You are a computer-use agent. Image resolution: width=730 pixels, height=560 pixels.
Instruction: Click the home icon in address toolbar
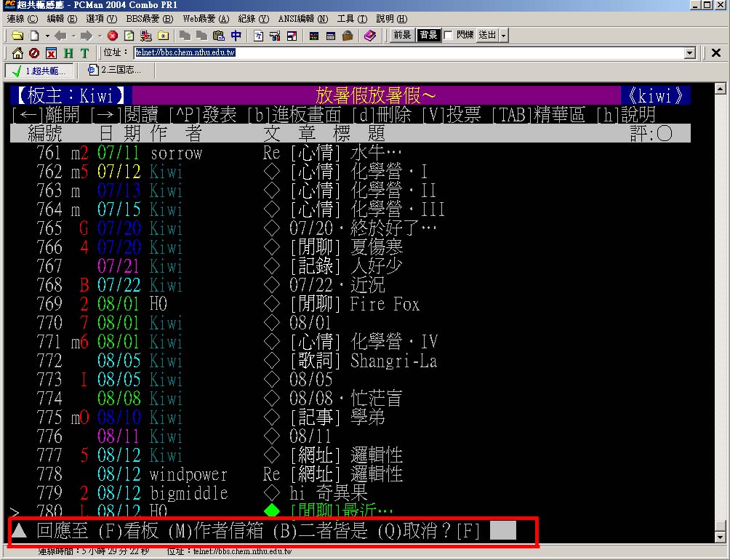pyautogui.click(x=18, y=53)
